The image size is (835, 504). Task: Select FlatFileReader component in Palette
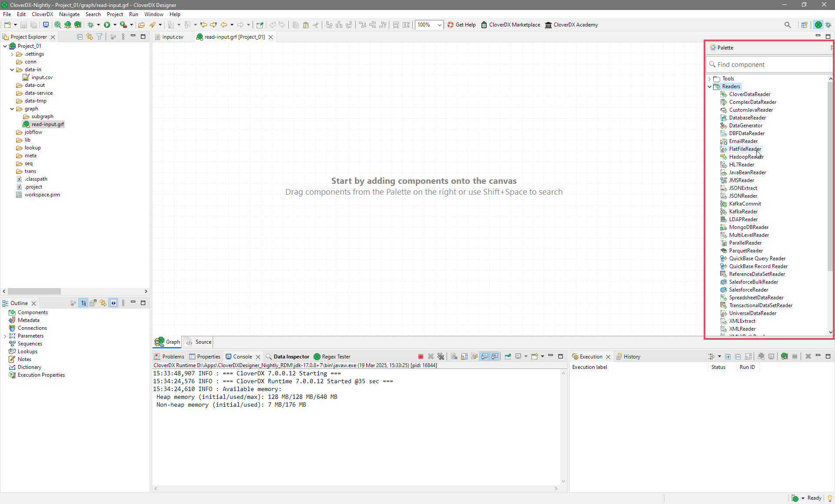(x=745, y=149)
